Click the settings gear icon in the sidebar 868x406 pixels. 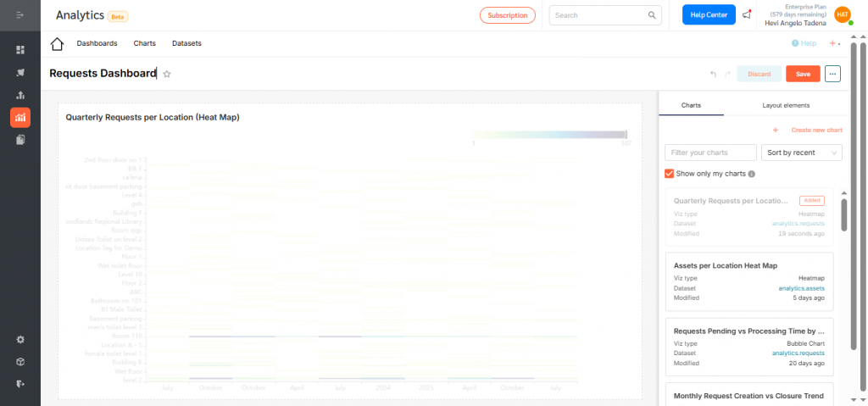click(20, 339)
